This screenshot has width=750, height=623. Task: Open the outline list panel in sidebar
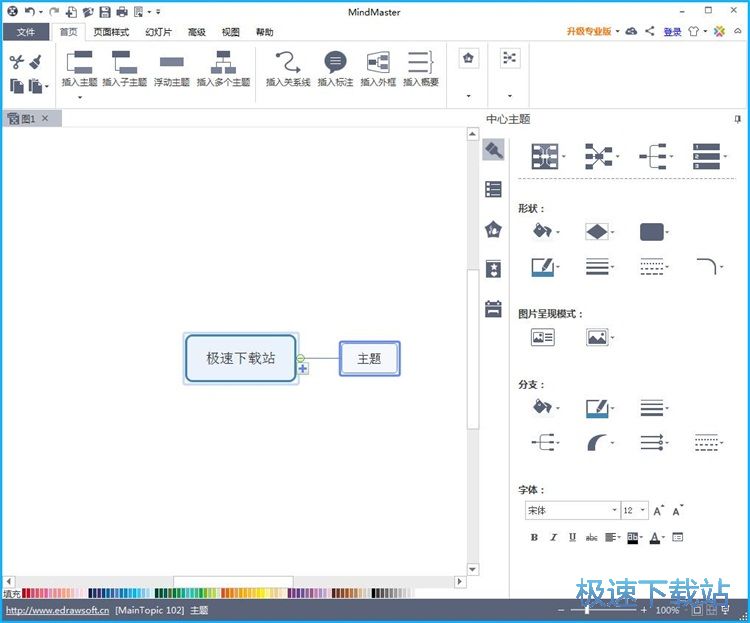[493, 190]
